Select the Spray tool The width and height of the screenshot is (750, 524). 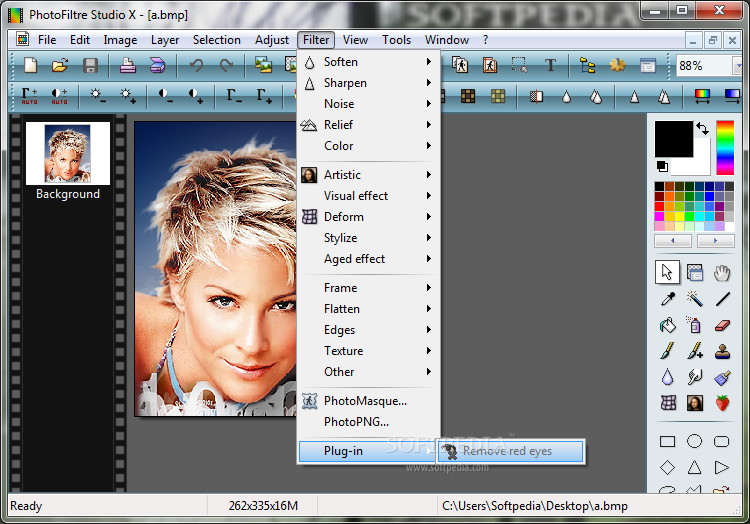[x=695, y=325]
